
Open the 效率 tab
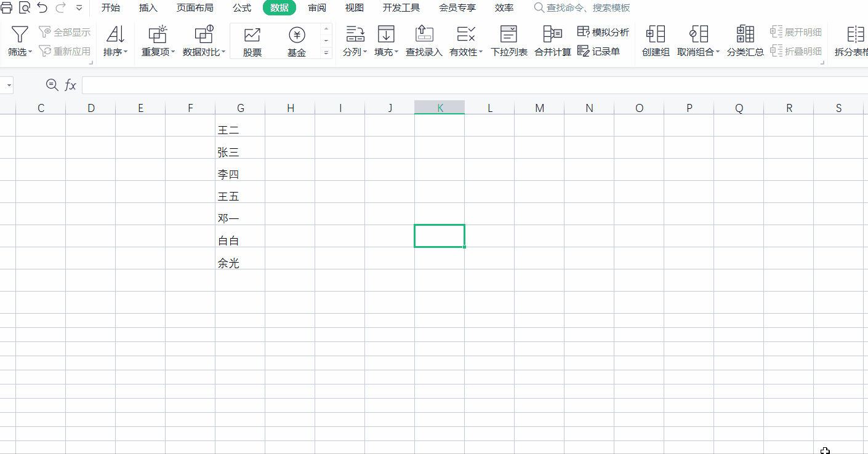[504, 8]
